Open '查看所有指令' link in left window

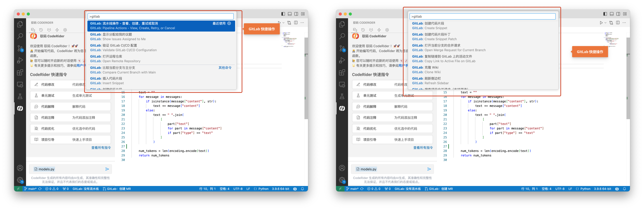click(x=101, y=148)
